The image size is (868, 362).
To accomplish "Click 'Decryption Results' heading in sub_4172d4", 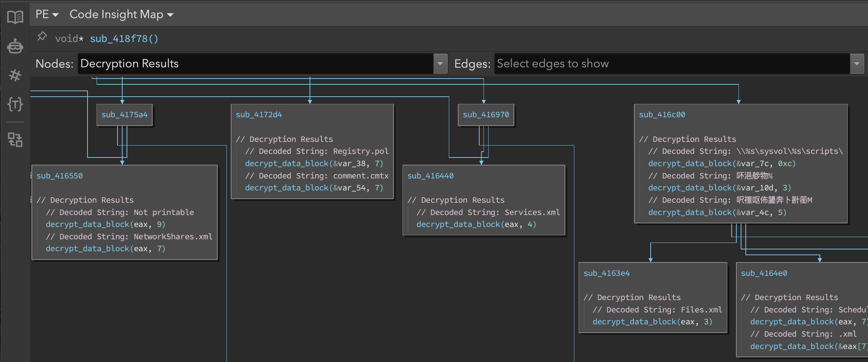I will coord(284,139).
